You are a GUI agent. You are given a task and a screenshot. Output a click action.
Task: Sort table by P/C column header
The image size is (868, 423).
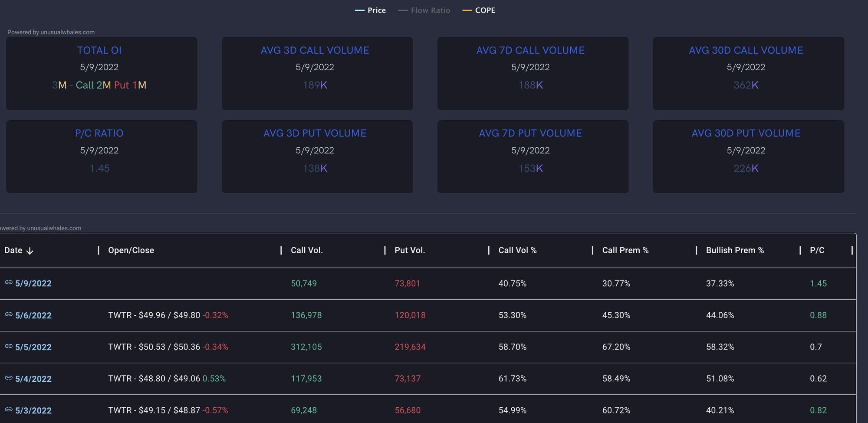pos(817,251)
